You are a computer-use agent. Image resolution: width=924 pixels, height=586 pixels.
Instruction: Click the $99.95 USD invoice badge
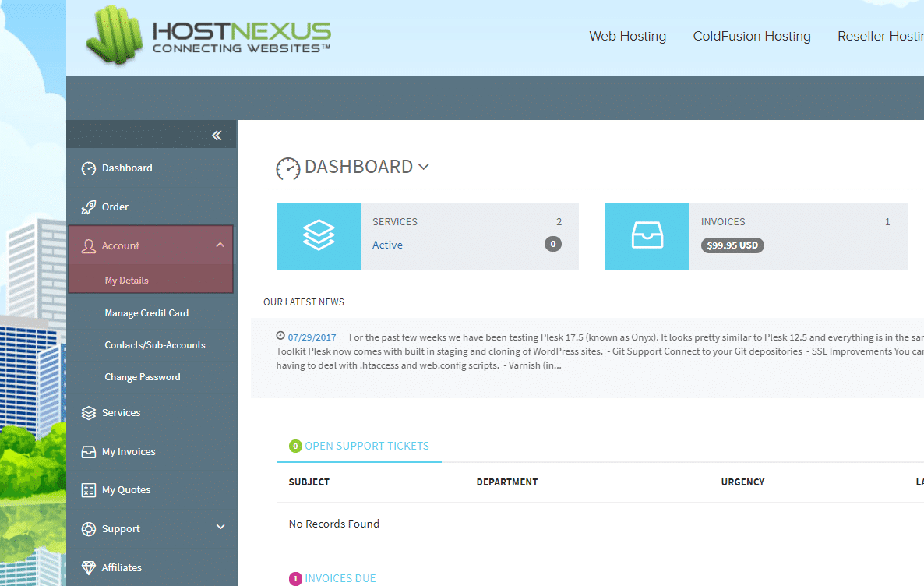(732, 245)
